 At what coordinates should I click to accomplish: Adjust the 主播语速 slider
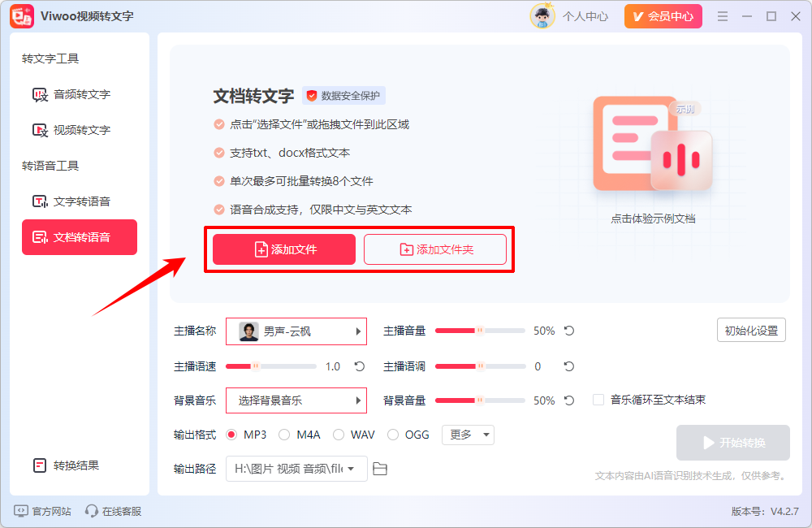click(271, 366)
